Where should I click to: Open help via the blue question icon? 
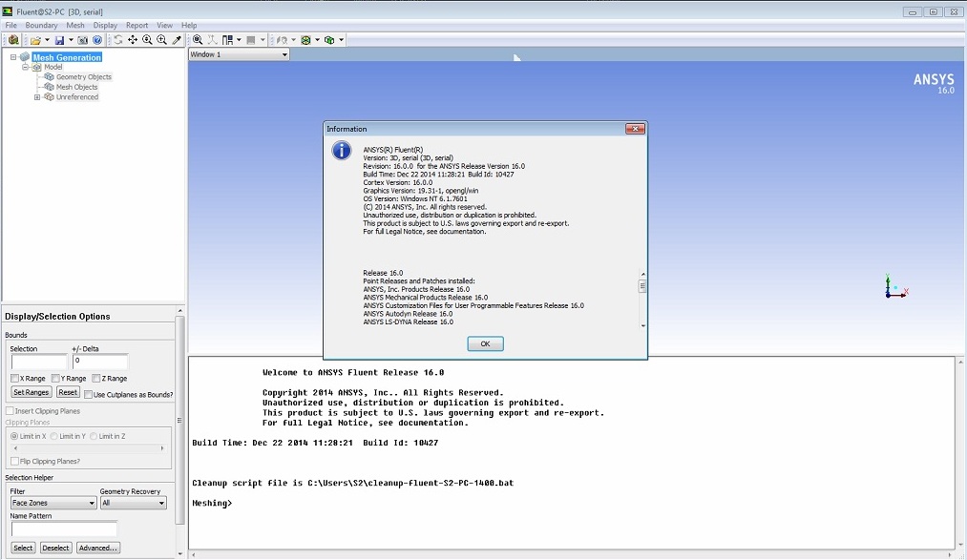97,40
